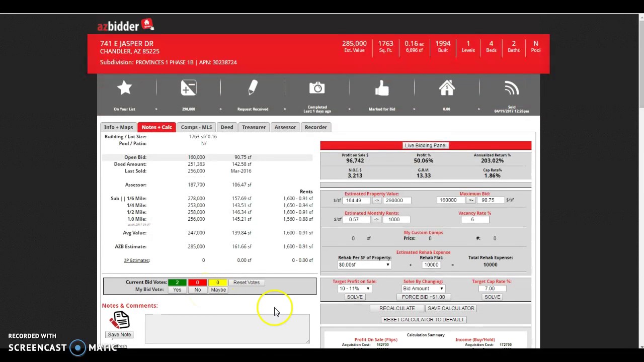Click the SAVE CALCULATOR button
Image resolution: width=644 pixels, height=362 pixels.
(451, 308)
